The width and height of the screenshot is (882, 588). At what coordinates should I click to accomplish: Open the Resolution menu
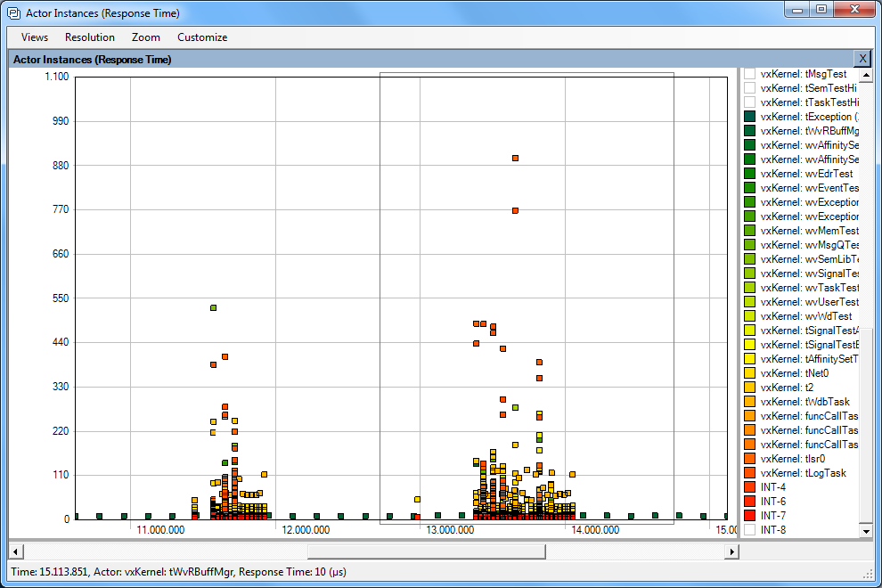click(x=90, y=37)
